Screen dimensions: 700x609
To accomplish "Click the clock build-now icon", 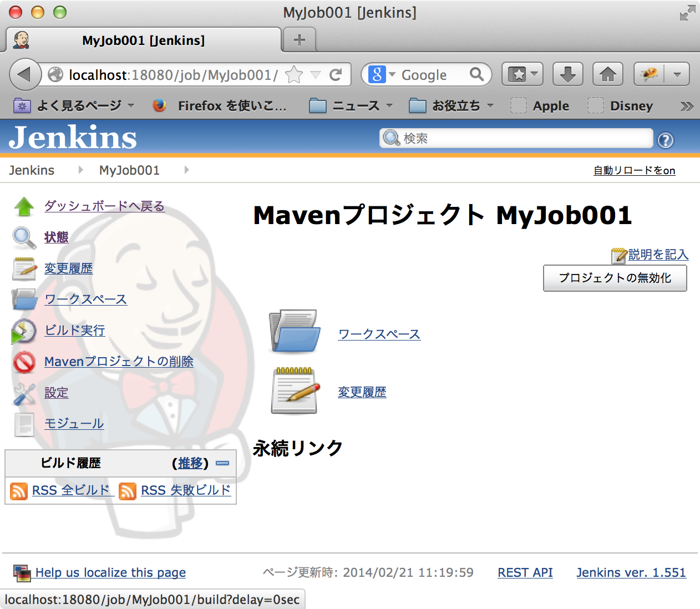I will pyautogui.click(x=24, y=331).
